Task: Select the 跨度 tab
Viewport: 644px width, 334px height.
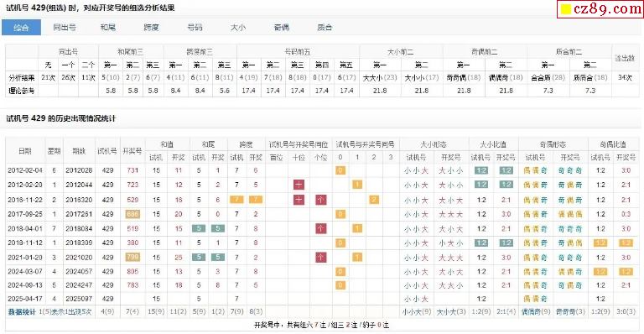Action: (151, 27)
